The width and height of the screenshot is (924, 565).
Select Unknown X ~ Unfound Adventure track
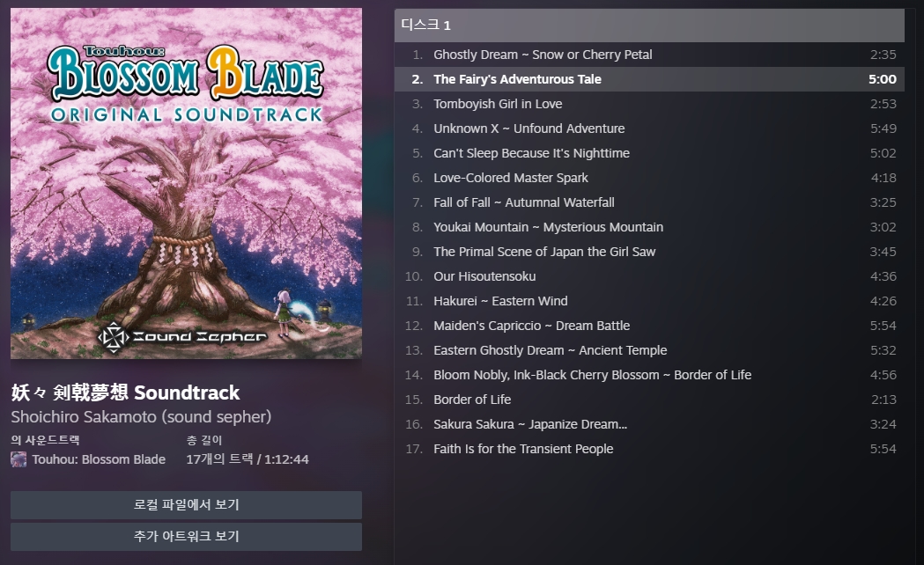pos(649,128)
